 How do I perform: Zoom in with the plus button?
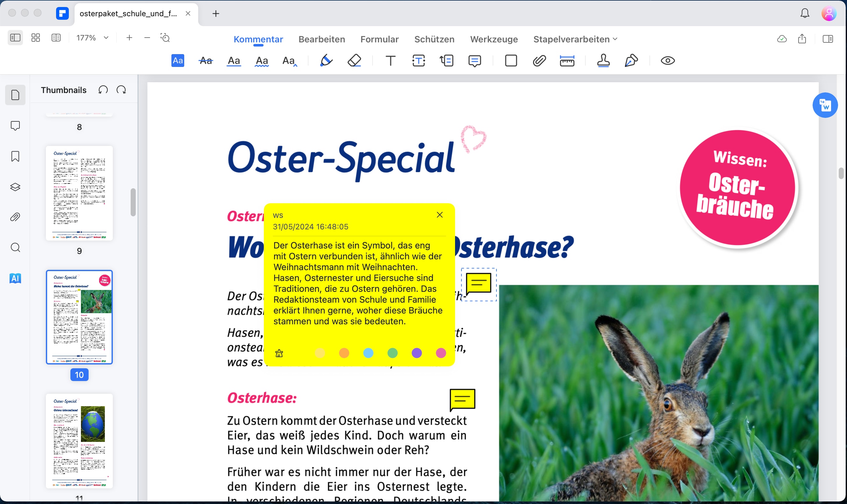click(129, 38)
